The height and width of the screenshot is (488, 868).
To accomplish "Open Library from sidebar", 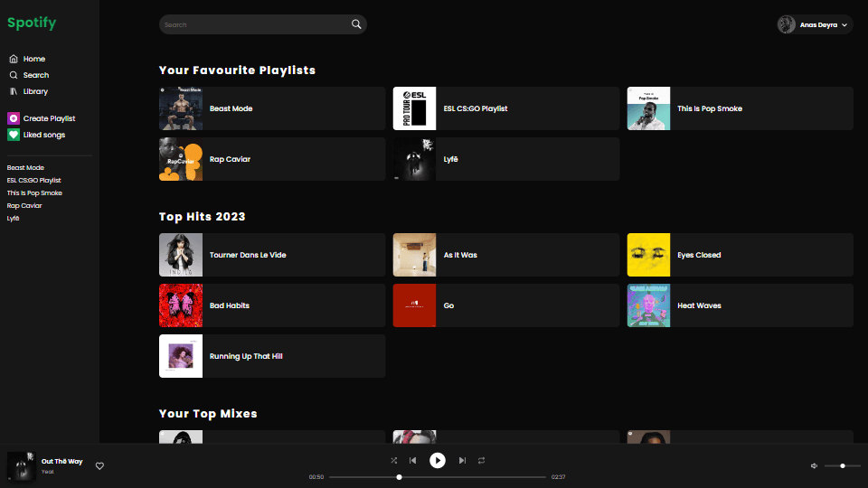I will tap(35, 91).
